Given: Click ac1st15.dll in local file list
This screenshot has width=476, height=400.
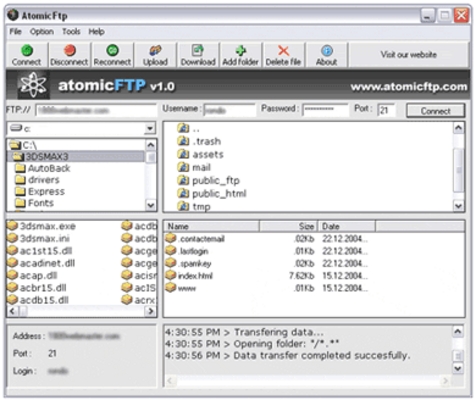Looking at the screenshot, I should click(x=46, y=251).
